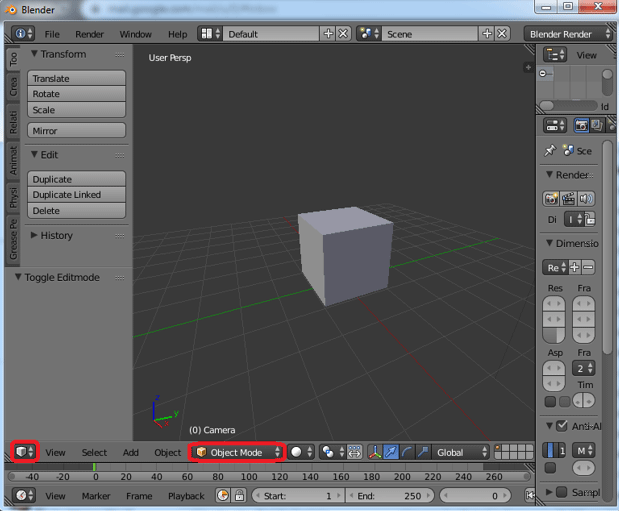The image size is (619, 511).
Task: Expand the History panel
Action: click(34, 235)
